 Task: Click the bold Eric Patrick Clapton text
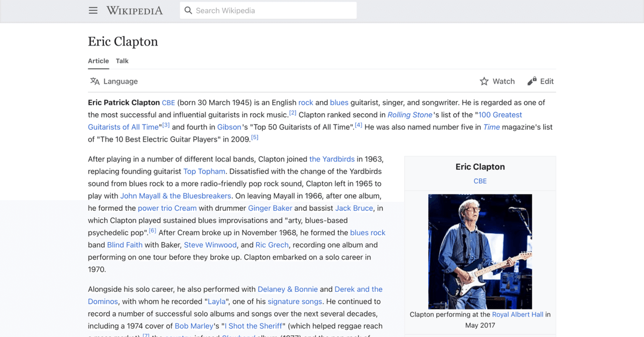(124, 102)
